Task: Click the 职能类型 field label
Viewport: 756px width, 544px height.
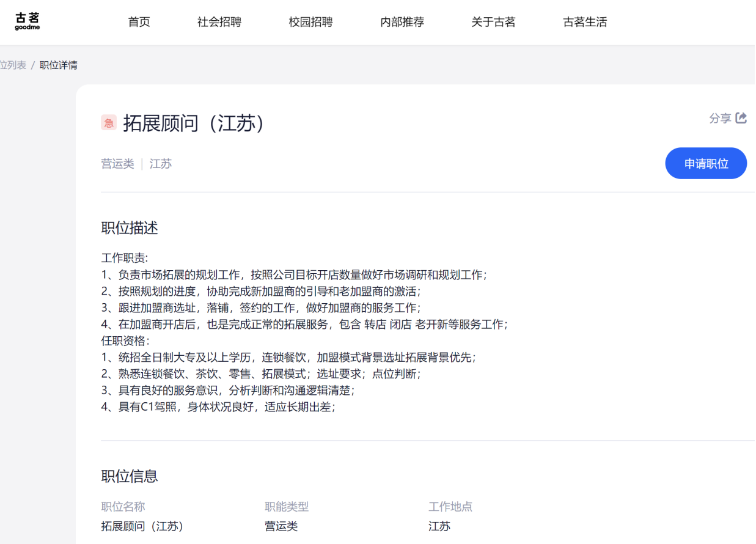Action: pyautogui.click(x=287, y=507)
